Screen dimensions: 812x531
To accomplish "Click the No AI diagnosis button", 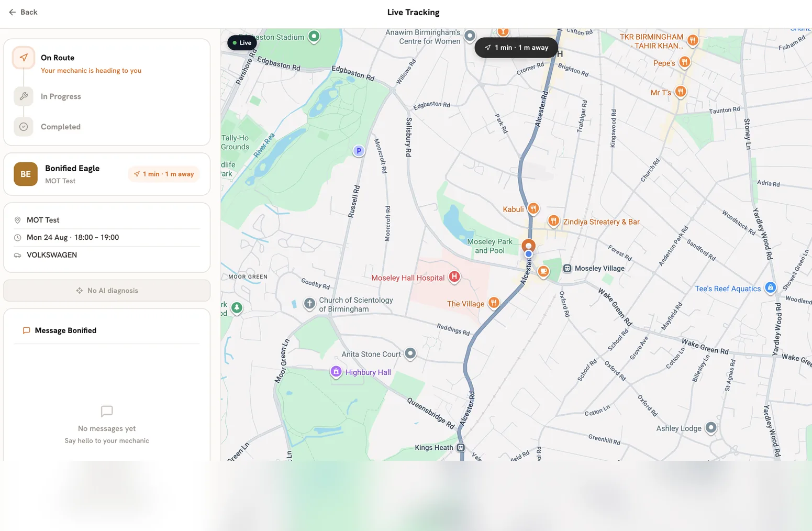I will tap(107, 291).
